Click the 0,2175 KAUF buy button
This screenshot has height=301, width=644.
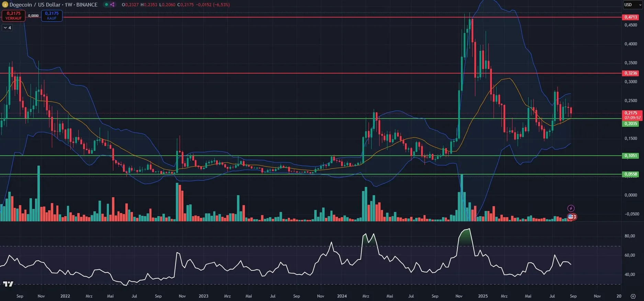(x=52, y=15)
